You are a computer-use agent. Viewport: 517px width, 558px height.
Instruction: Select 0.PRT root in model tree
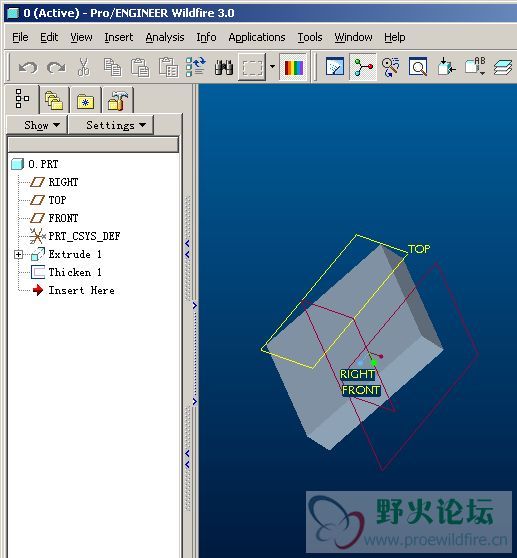(43, 164)
